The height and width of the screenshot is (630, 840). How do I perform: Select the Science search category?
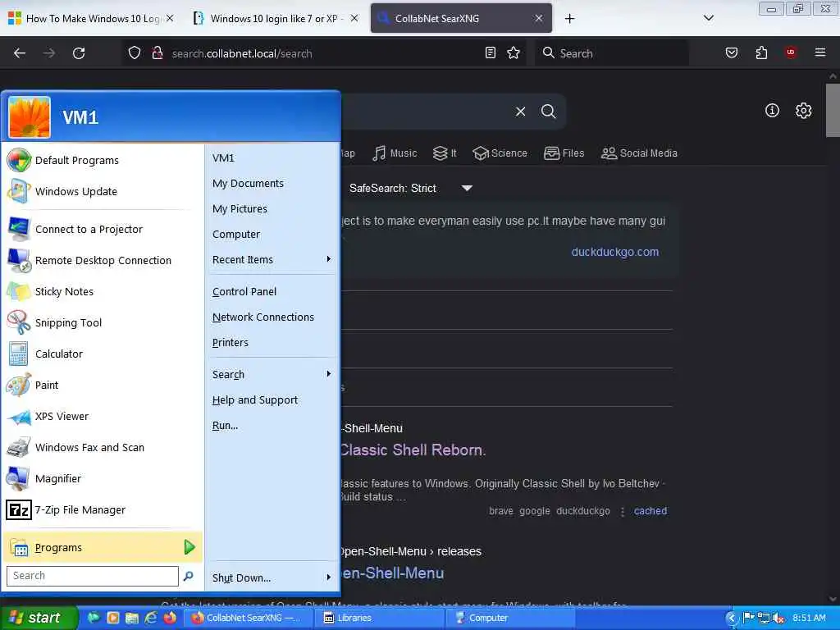[500, 153]
